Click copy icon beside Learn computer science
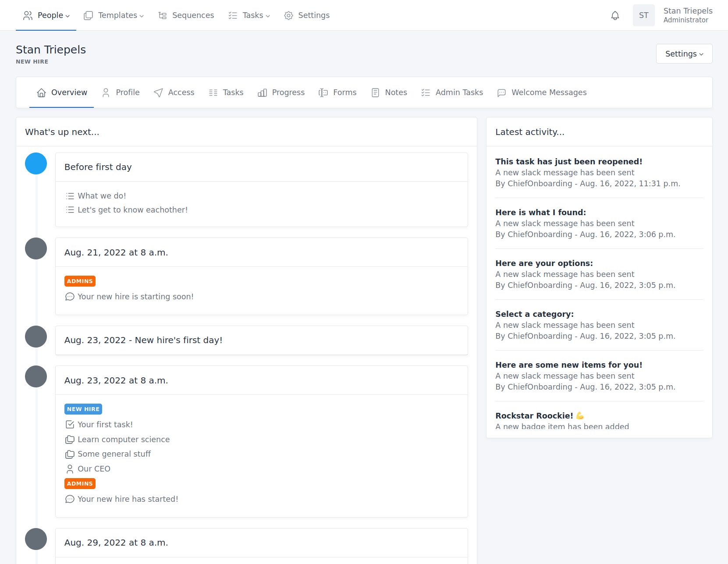Viewport: 728px width, 564px height. (x=70, y=440)
